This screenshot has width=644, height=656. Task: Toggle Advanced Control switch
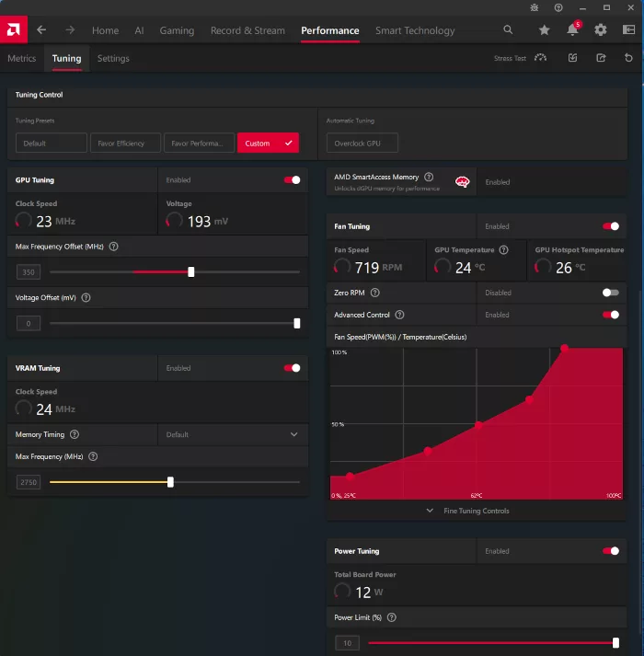click(611, 315)
